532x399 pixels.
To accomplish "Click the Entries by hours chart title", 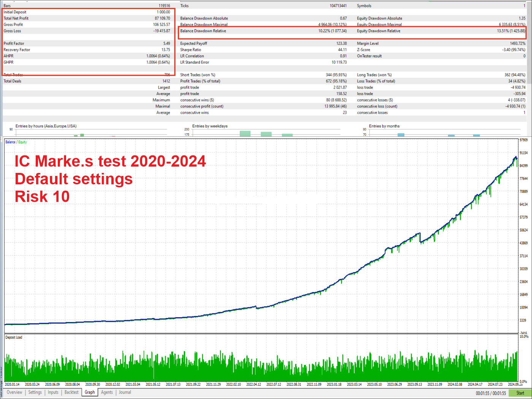I will (x=46, y=126).
